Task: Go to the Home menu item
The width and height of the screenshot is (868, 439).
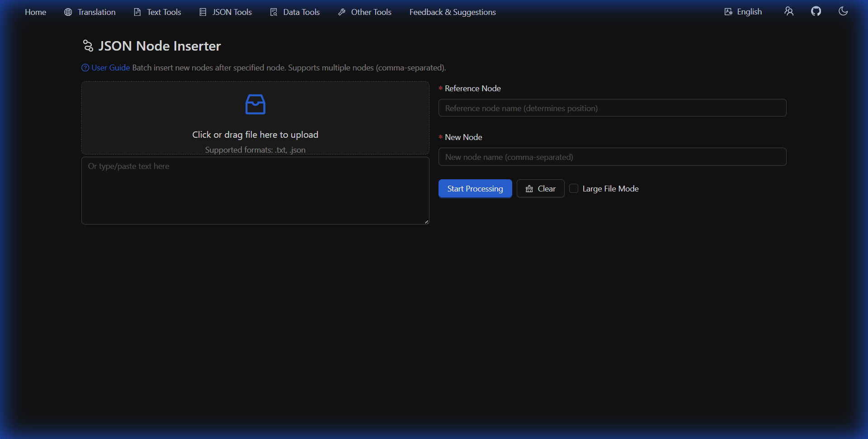Action: tap(35, 12)
